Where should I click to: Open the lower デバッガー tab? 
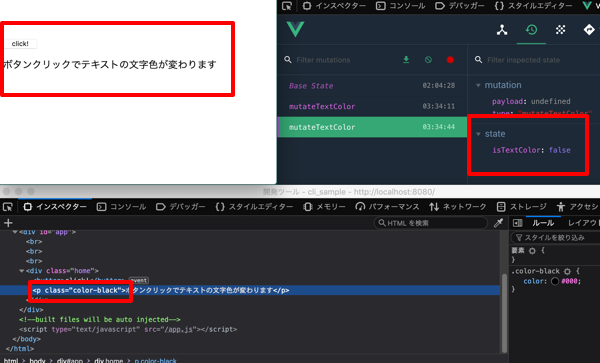(x=181, y=207)
